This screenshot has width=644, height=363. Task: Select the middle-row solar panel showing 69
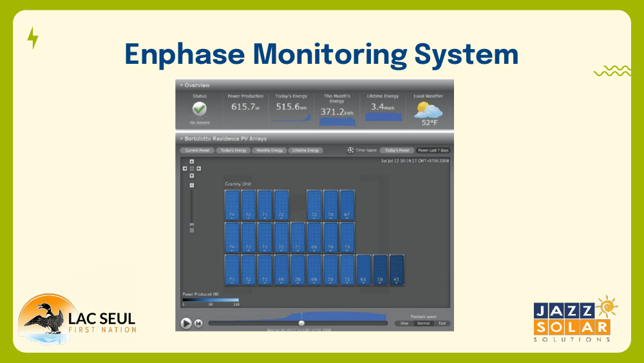pos(314,238)
